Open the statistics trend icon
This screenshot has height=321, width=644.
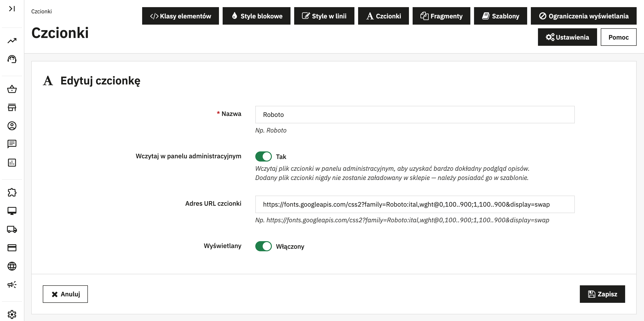(x=12, y=40)
